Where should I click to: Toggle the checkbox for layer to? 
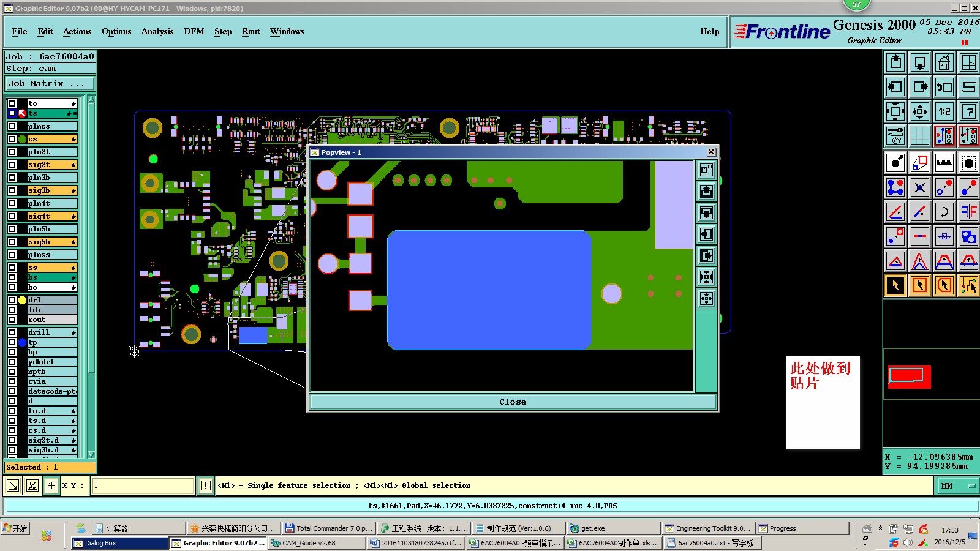click(12, 103)
